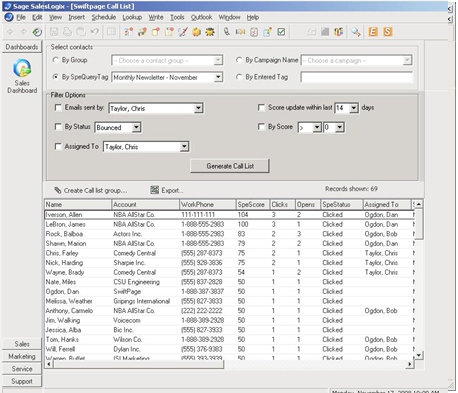The image size is (458, 393).
Task: Click the magnifying glass toolbar icon
Action: (x=356, y=32)
